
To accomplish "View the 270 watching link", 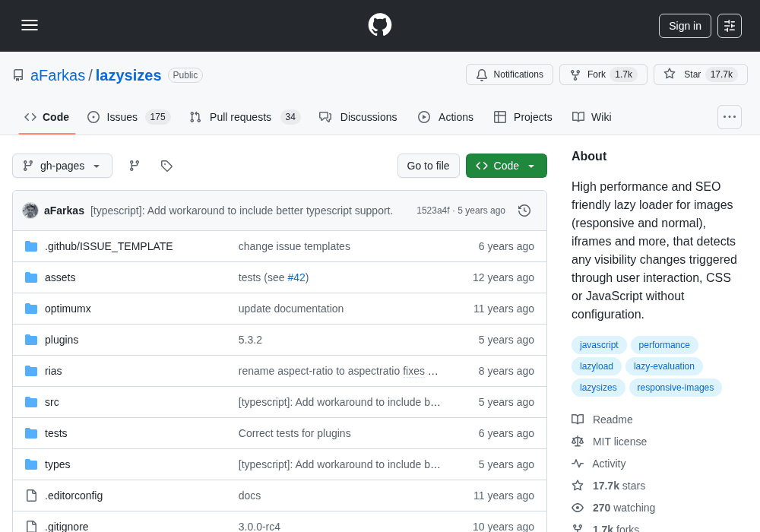I will (x=613, y=508).
